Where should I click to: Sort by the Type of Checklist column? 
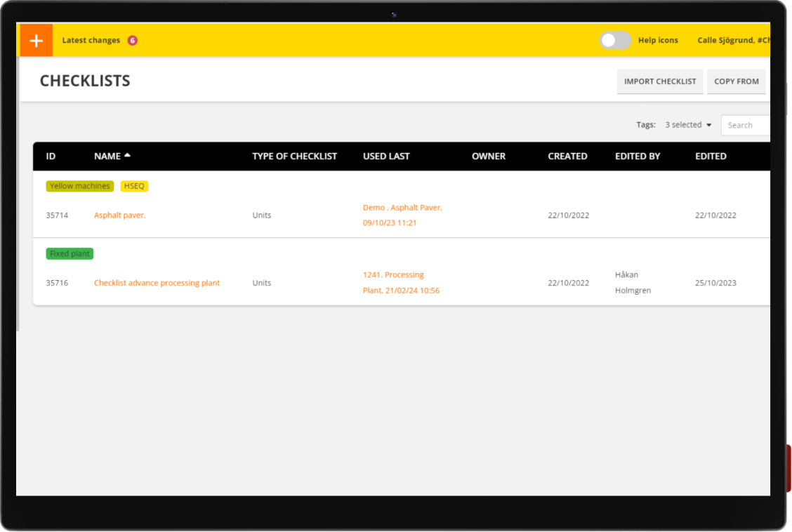pos(294,156)
